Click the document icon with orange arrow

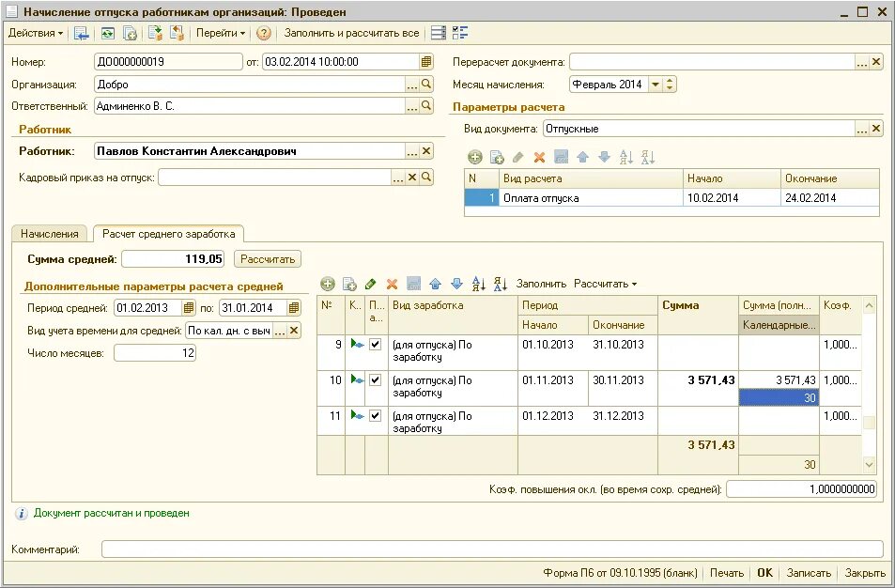point(177,33)
